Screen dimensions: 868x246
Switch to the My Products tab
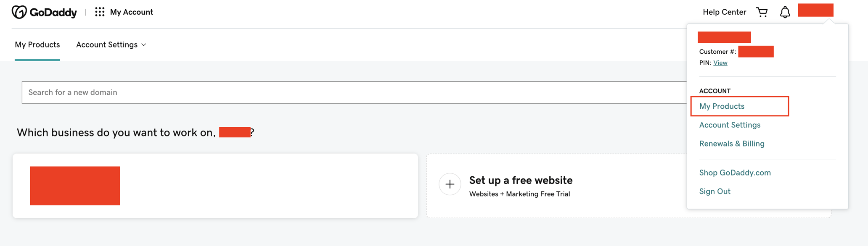point(37,44)
